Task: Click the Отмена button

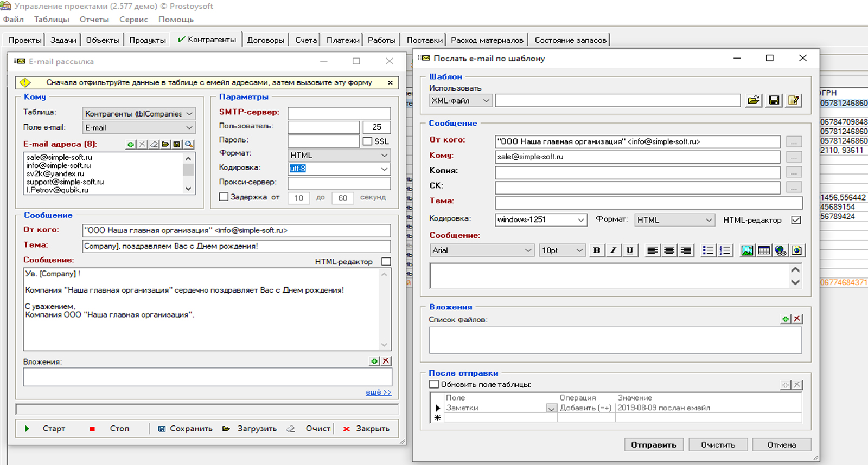Action: pos(782,445)
